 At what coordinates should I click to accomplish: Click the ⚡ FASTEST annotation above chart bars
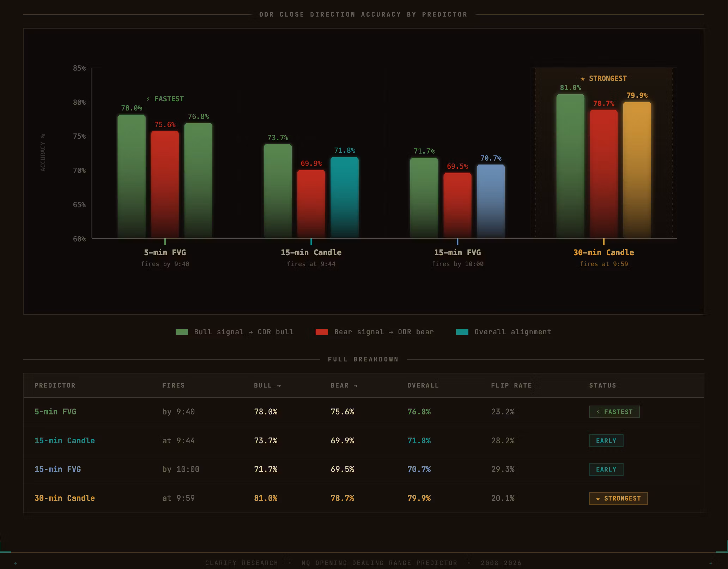[x=165, y=99]
